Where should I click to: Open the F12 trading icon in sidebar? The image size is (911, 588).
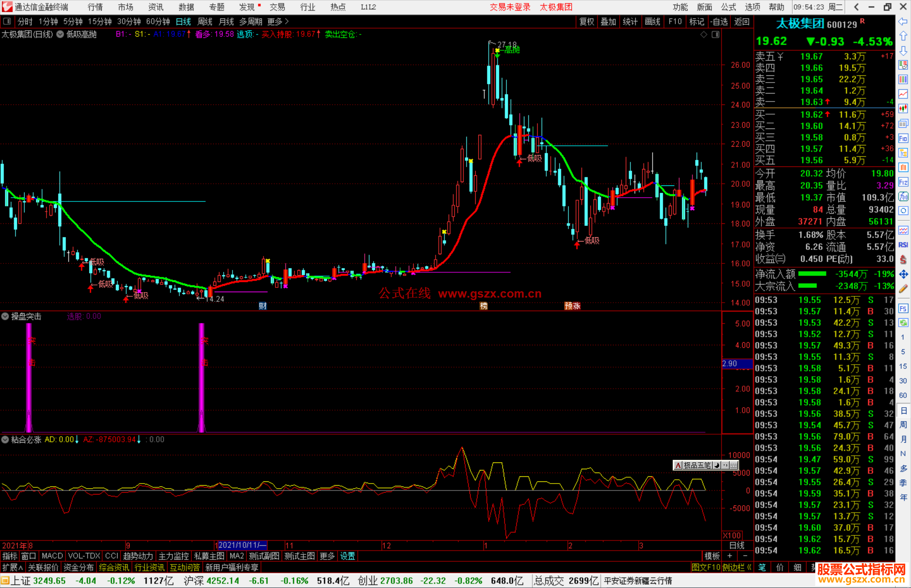tap(903, 182)
